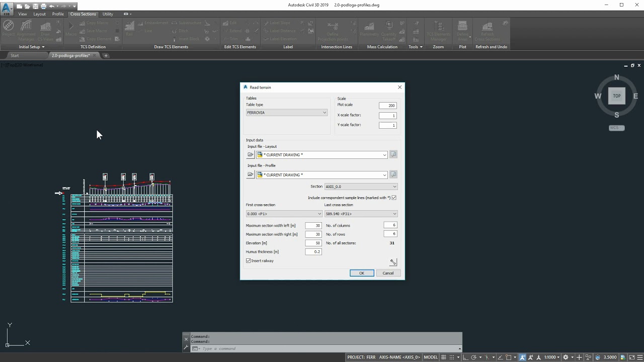644x362 pixels.
Task: Click the Plot printer icon in quick access
Action: 43,6
